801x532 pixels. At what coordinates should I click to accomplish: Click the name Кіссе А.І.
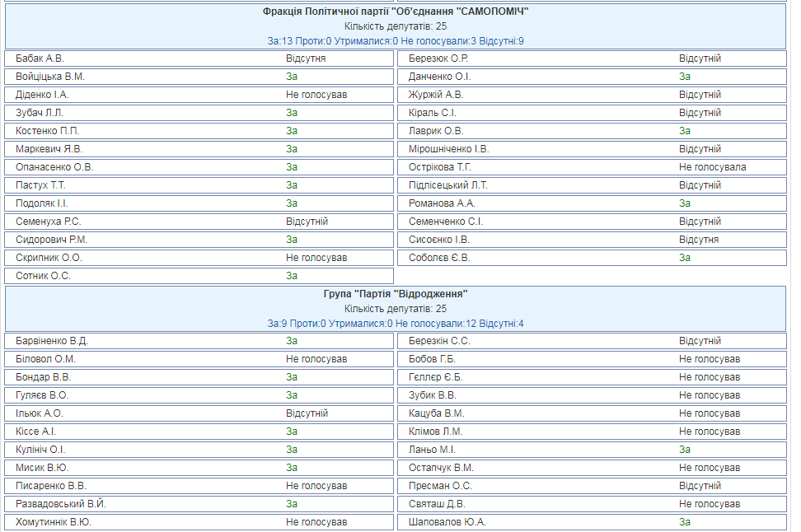35,432
